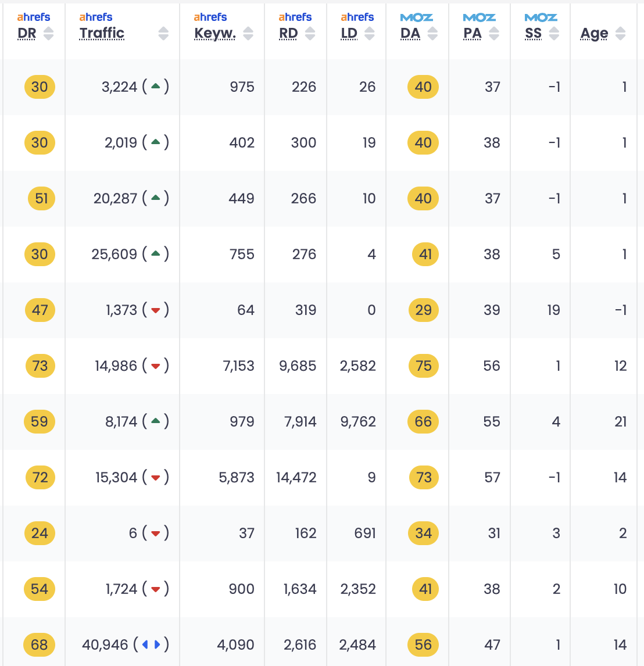Toggle sort order using the SS column arrows

click(x=554, y=34)
